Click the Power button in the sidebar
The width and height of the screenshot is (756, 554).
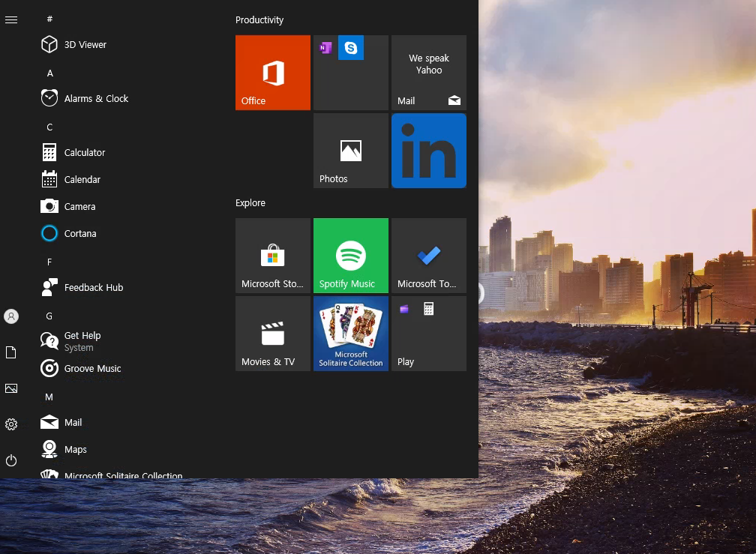pyautogui.click(x=11, y=460)
